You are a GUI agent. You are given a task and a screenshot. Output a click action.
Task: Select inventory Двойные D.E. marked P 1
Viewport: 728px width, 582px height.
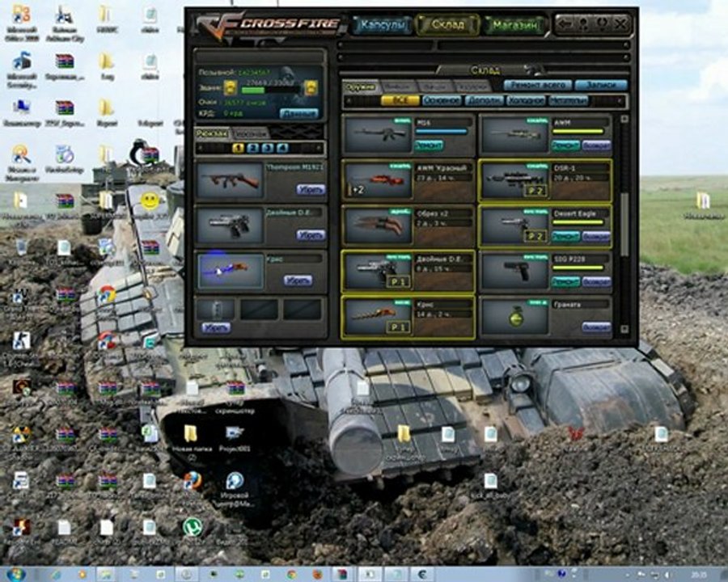379,271
